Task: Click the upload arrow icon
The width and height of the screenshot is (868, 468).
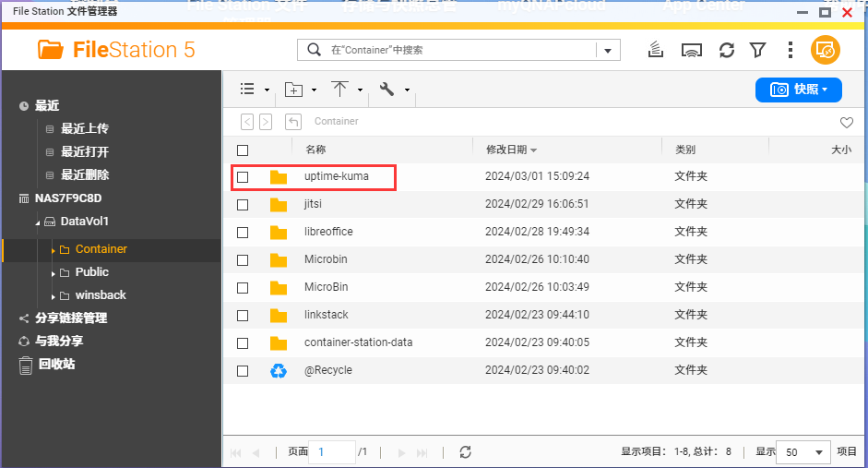Action: coord(339,90)
